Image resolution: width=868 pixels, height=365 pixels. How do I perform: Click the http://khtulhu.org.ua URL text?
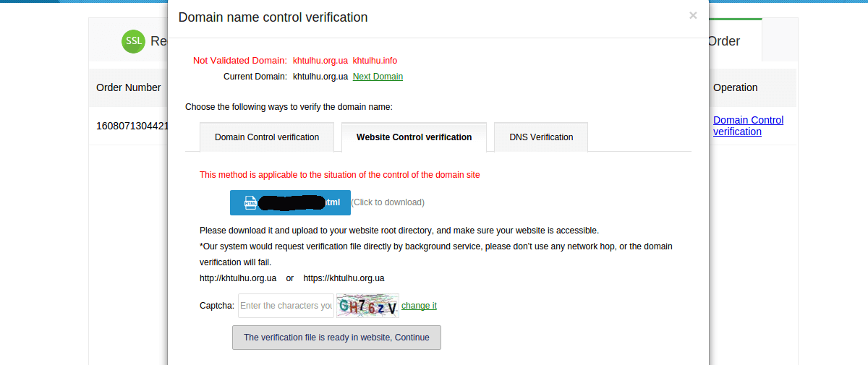(x=238, y=278)
